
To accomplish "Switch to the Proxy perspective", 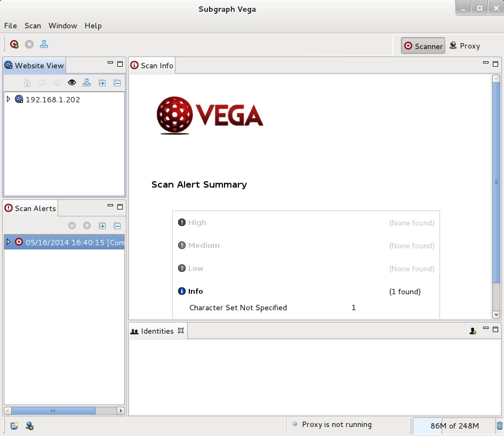I will point(465,46).
